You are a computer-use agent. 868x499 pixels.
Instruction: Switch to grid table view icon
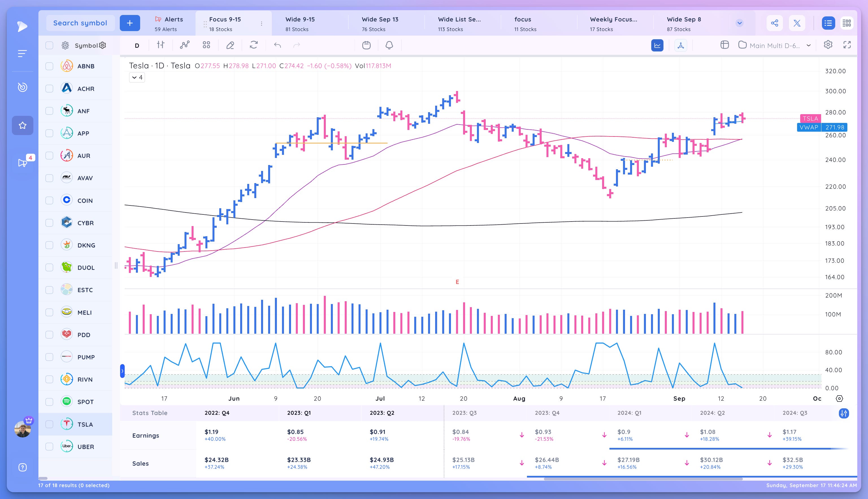pyautogui.click(x=847, y=23)
